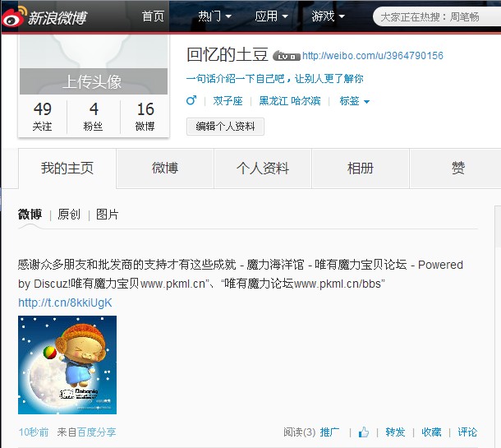Filter posts by 原创
Image resolution: width=501 pixels, height=448 pixels.
(69, 215)
